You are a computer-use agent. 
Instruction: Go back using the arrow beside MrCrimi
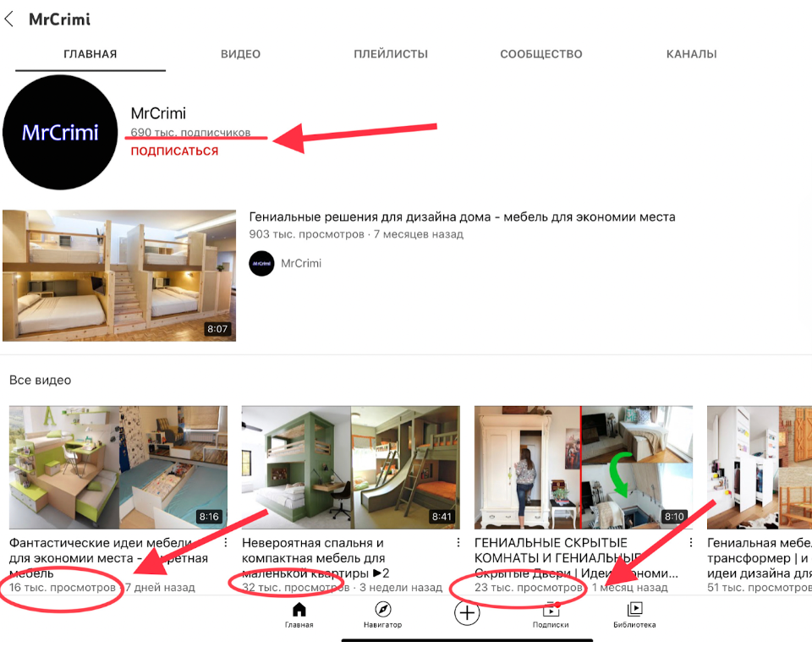click(8, 19)
